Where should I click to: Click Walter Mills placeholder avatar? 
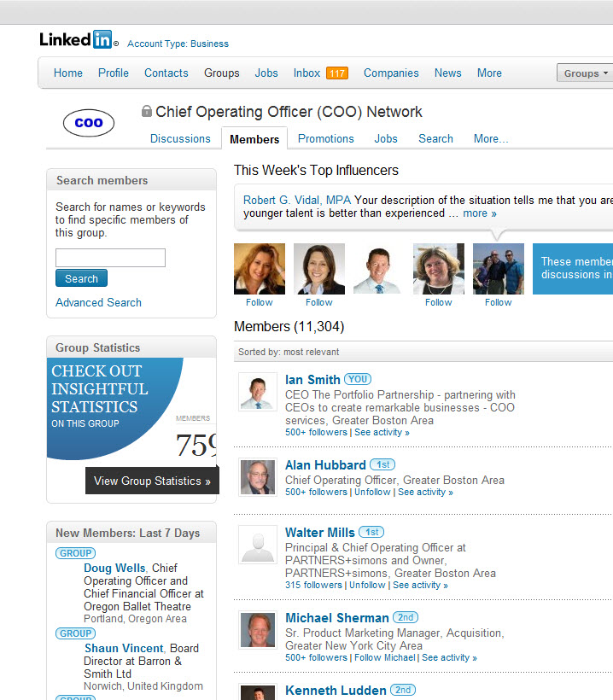click(x=258, y=544)
